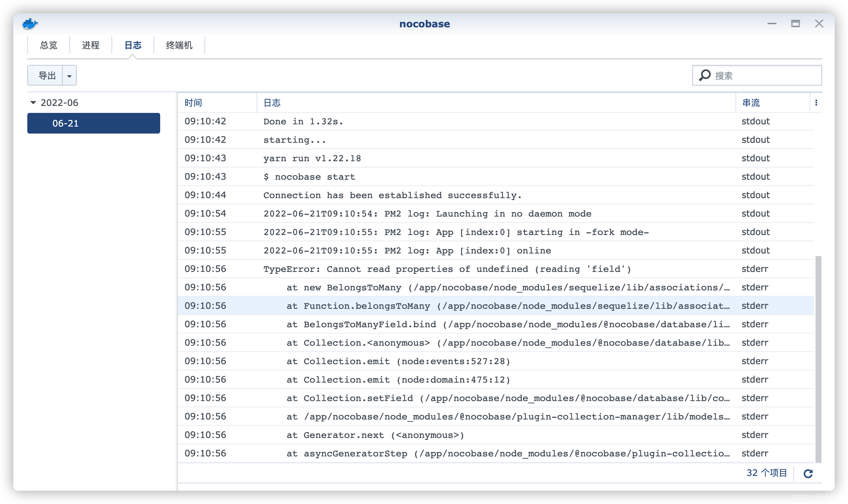
Task: Sort by the 日志 column header
Action: click(496, 103)
